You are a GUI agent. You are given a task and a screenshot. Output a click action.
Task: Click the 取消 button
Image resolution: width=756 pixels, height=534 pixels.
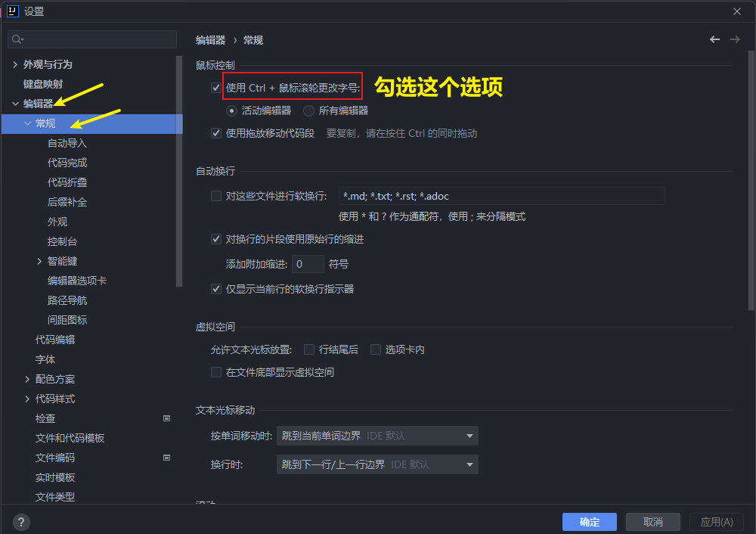(652, 522)
